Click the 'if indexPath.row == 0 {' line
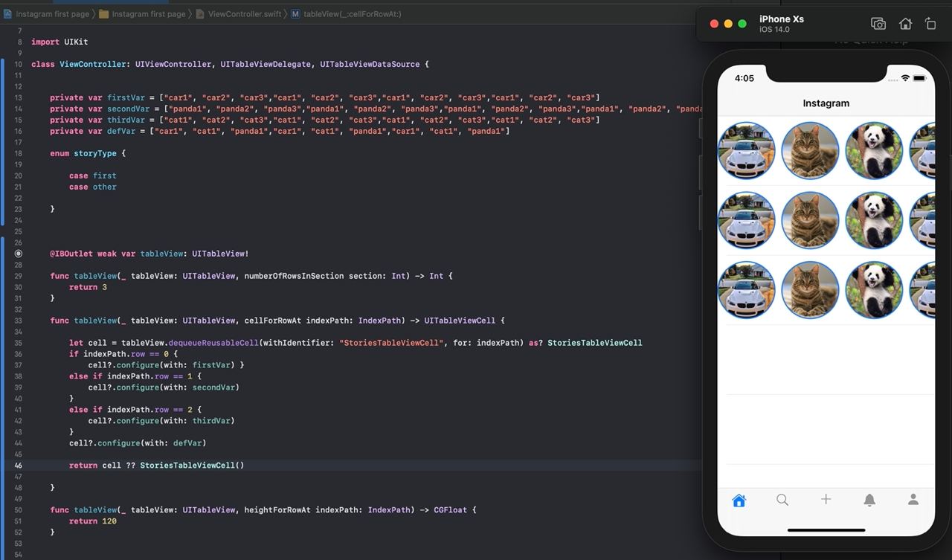This screenshot has height=560, width=952. tap(123, 354)
